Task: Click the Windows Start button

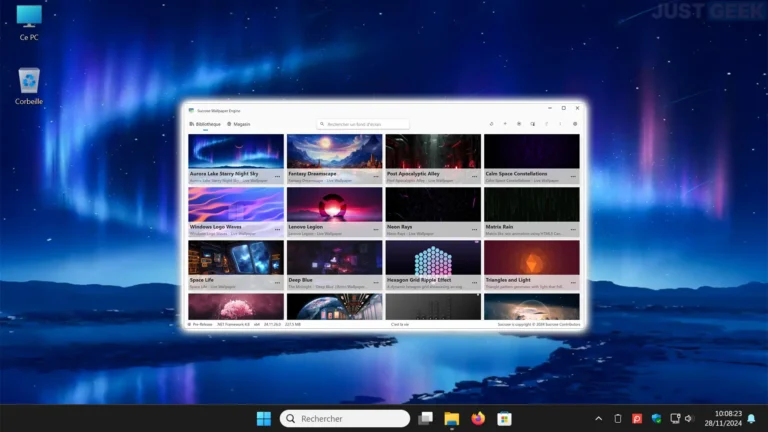Action: coord(263,418)
